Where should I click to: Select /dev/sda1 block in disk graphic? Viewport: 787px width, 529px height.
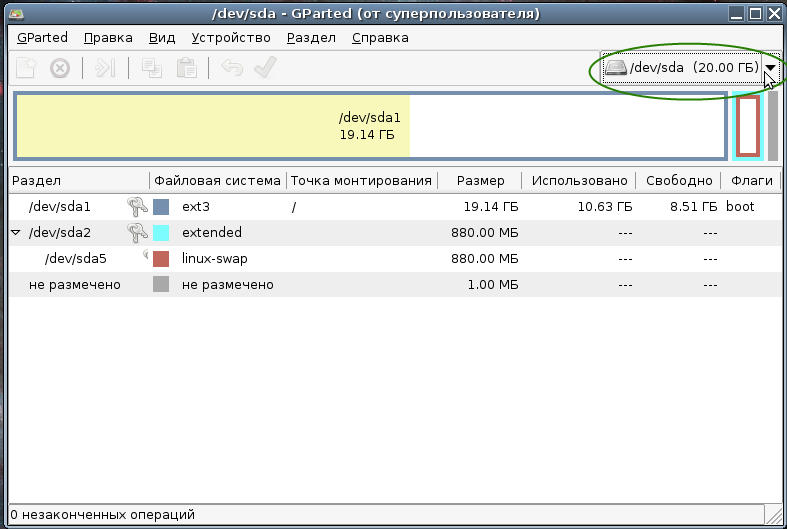click(x=370, y=126)
